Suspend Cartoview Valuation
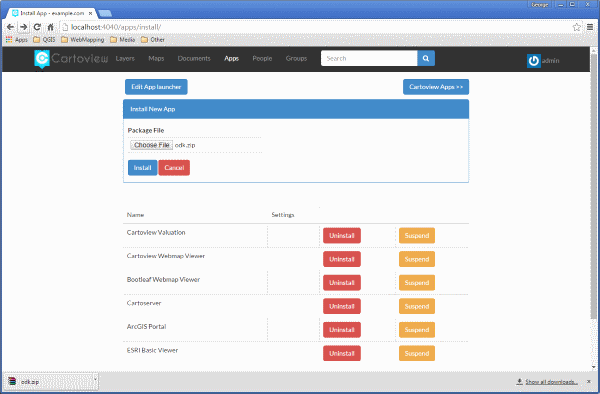This screenshot has height=394, width=600. coord(417,236)
